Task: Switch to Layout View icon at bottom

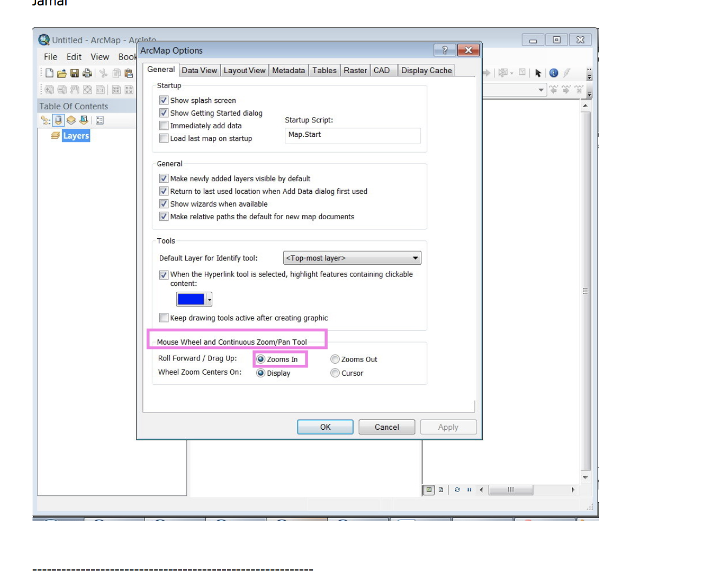Action: [441, 490]
